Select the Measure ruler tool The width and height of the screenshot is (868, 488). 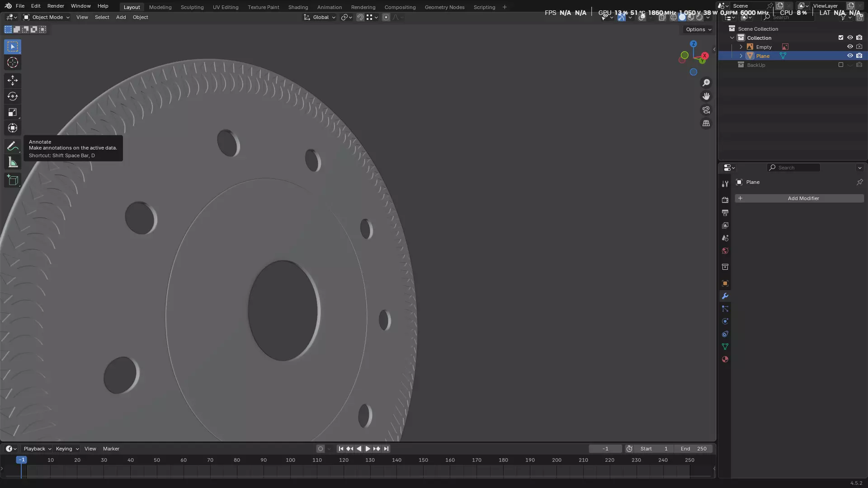point(13,162)
